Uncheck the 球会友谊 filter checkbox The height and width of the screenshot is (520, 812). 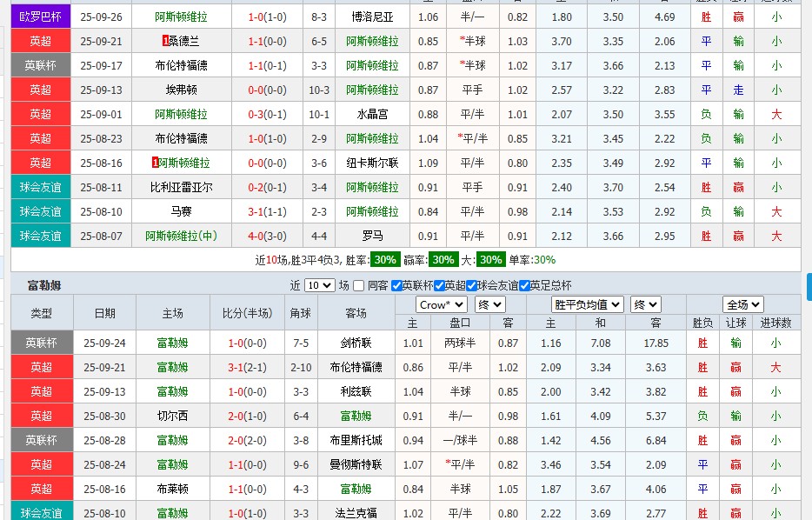pos(471,287)
